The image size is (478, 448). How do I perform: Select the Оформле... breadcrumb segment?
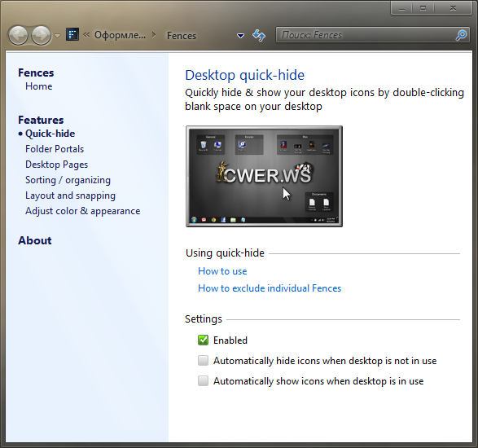coord(120,35)
